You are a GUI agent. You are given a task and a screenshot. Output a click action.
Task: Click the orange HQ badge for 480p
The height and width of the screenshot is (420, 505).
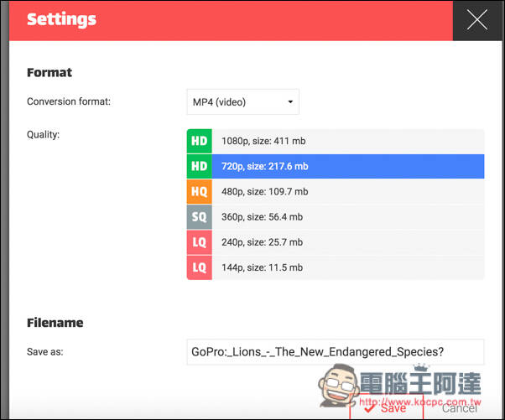[x=200, y=191]
